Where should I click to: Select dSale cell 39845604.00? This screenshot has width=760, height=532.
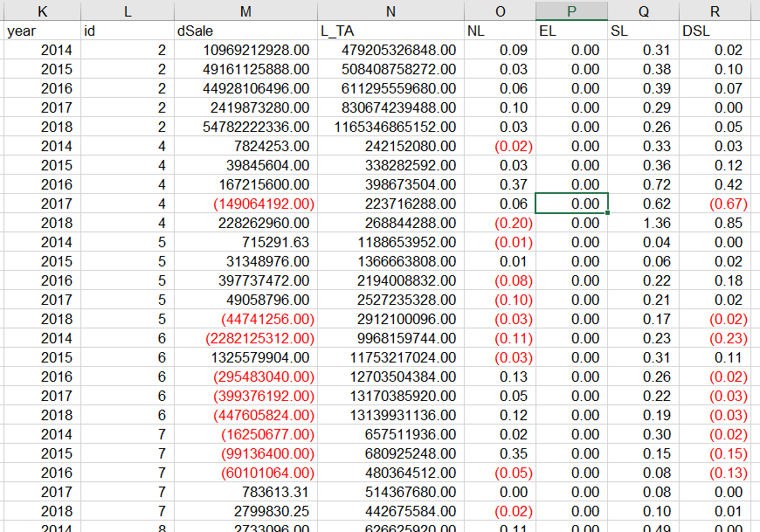(245, 165)
